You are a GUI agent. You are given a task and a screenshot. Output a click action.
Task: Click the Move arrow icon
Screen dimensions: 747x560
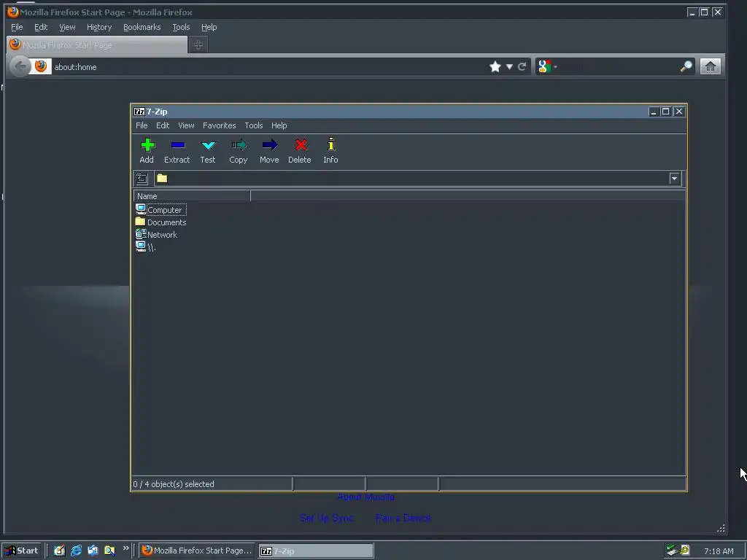[270, 145]
